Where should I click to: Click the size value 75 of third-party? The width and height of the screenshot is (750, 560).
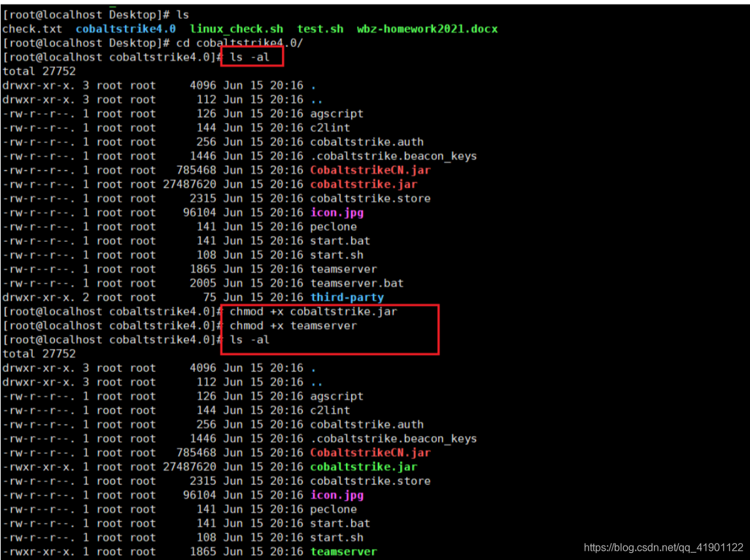[x=209, y=298]
